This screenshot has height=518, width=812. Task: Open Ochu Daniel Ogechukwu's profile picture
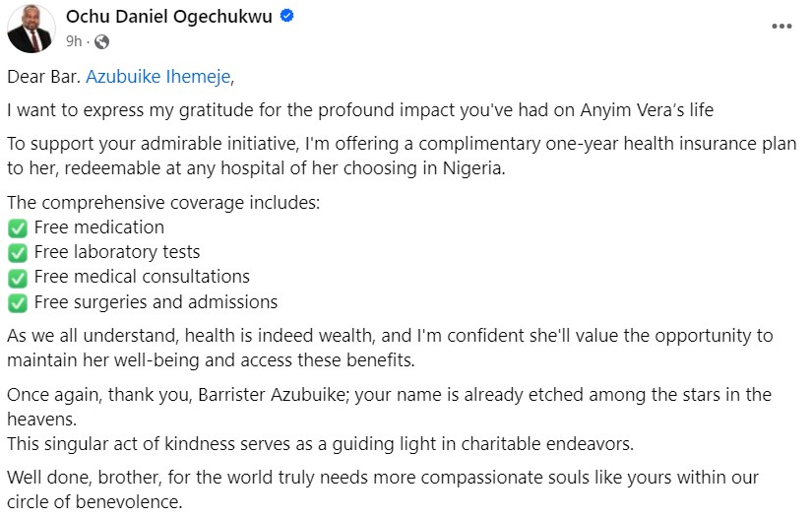[31, 28]
